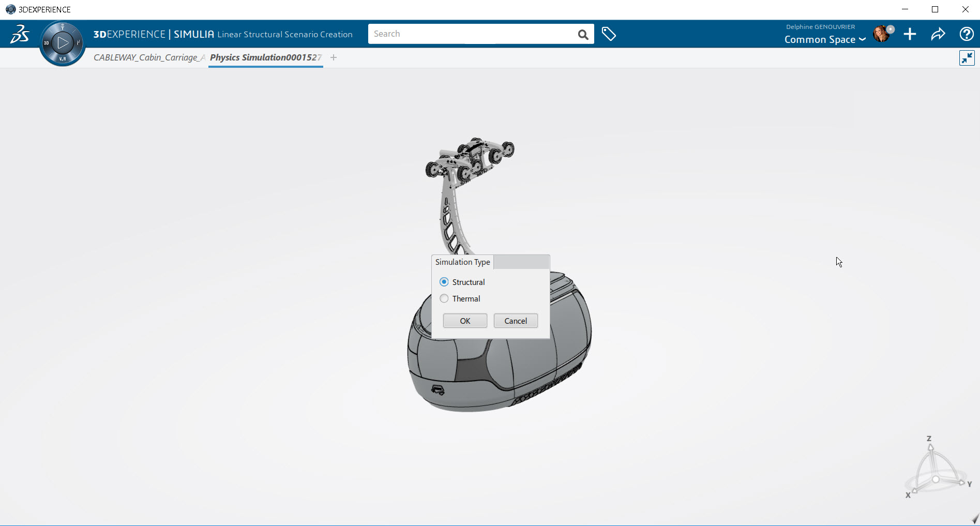Open the tag icon beside search
The image size is (980, 526).
click(609, 34)
